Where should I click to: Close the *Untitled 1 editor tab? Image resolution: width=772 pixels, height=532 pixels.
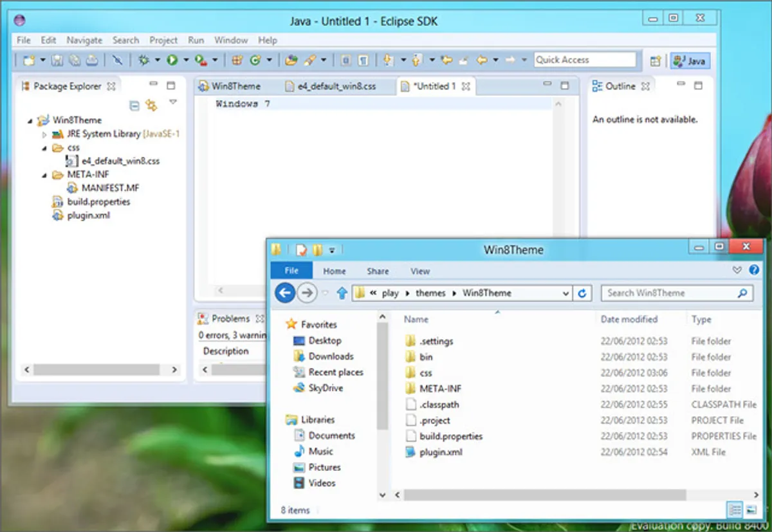tap(466, 86)
